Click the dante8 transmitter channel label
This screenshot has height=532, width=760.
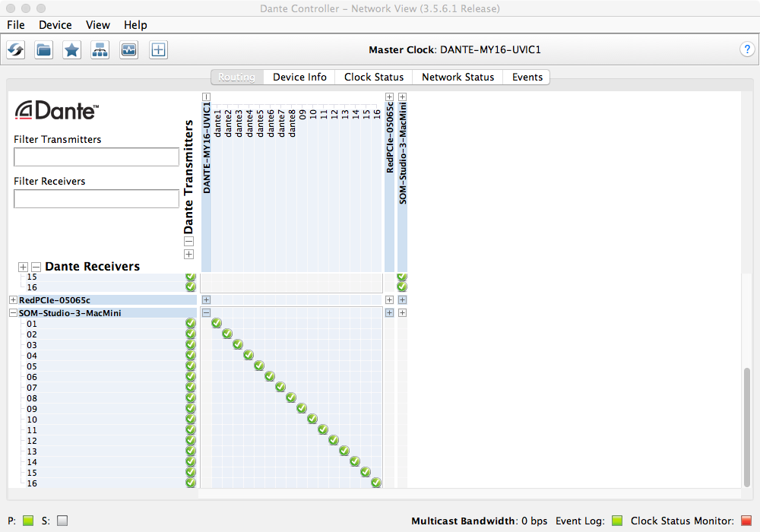pyautogui.click(x=292, y=123)
